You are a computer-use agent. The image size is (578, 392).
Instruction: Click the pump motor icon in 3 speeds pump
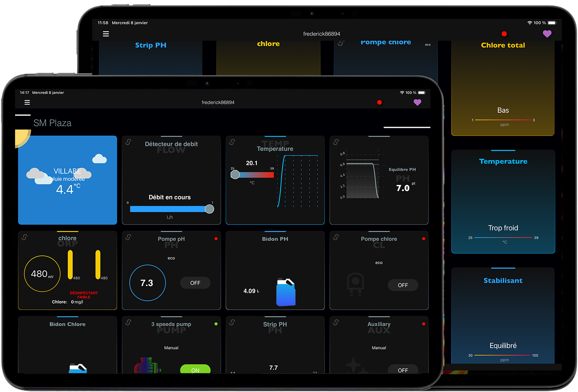pos(146,366)
